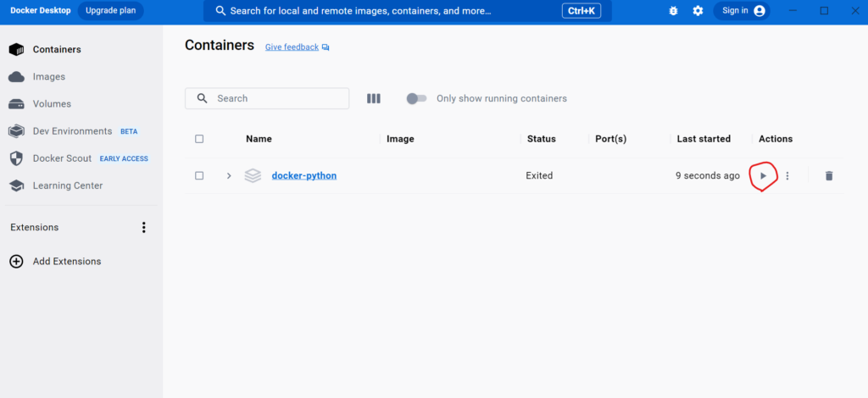Click the Add Extensions plus icon
This screenshot has width=868, height=398.
(x=17, y=262)
